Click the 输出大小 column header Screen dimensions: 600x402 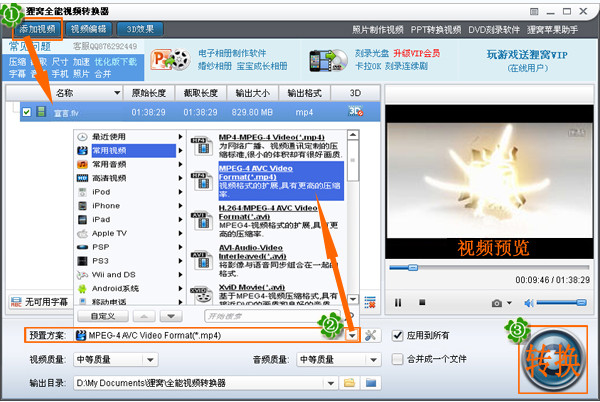(253, 93)
